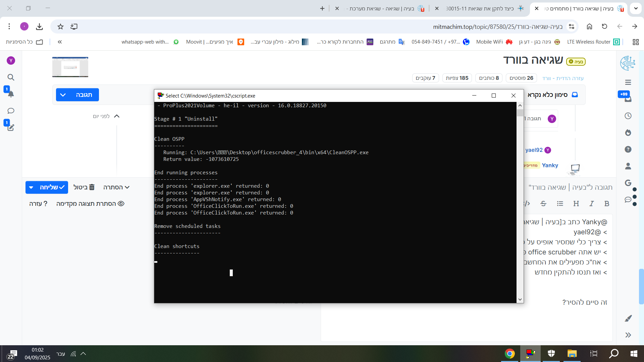The image size is (644, 362).
Task: Show hidden system tray icons
Action: pos(83,354)
